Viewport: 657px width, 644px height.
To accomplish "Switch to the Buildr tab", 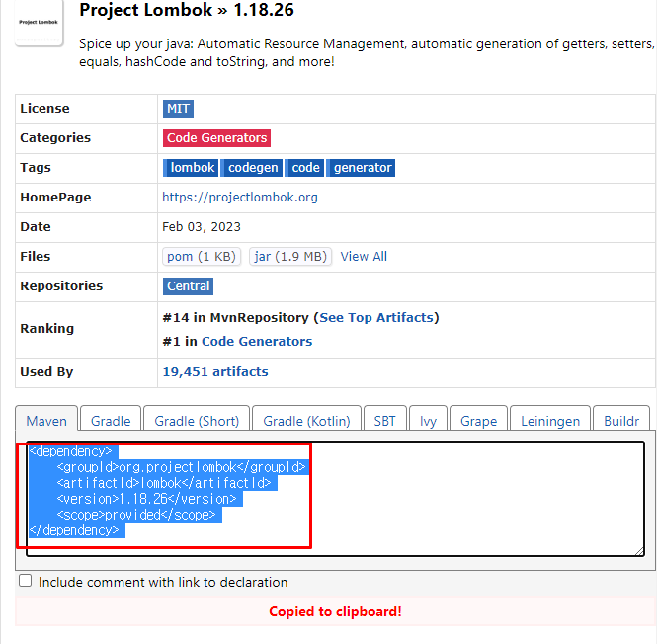I will point(621,420).
